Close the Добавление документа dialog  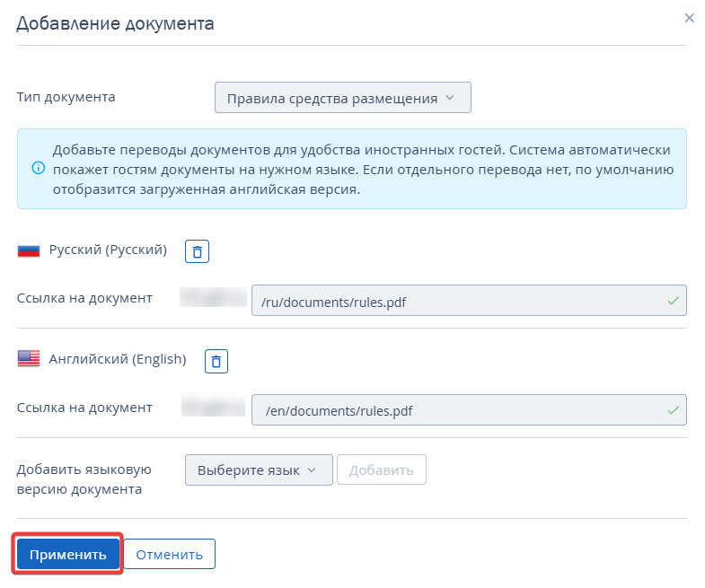(x=689, y=18)
